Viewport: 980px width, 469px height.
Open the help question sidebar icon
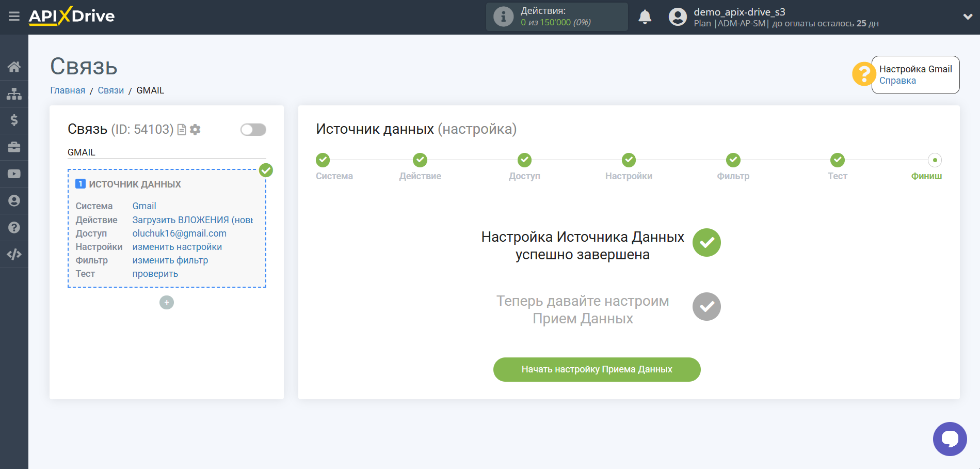[14, 227]
